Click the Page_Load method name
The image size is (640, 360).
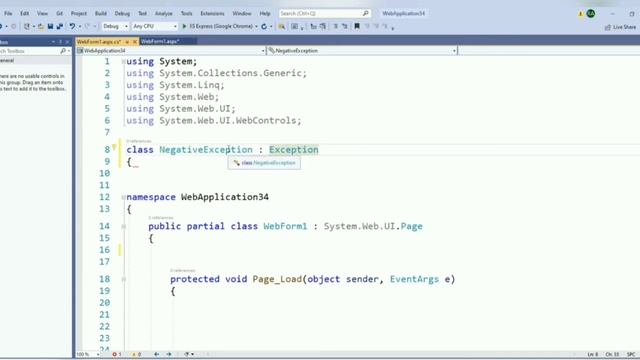tap(277, 279)
